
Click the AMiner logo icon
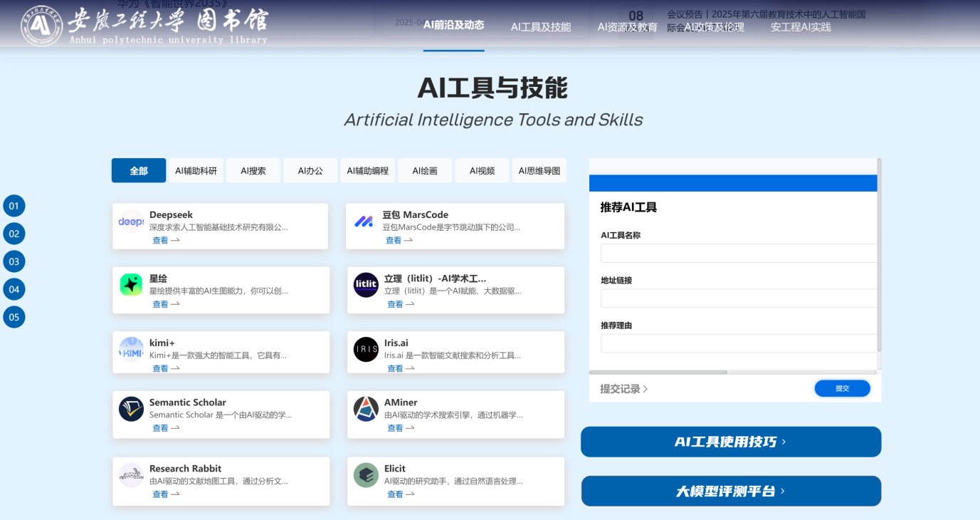coord(366,409)
